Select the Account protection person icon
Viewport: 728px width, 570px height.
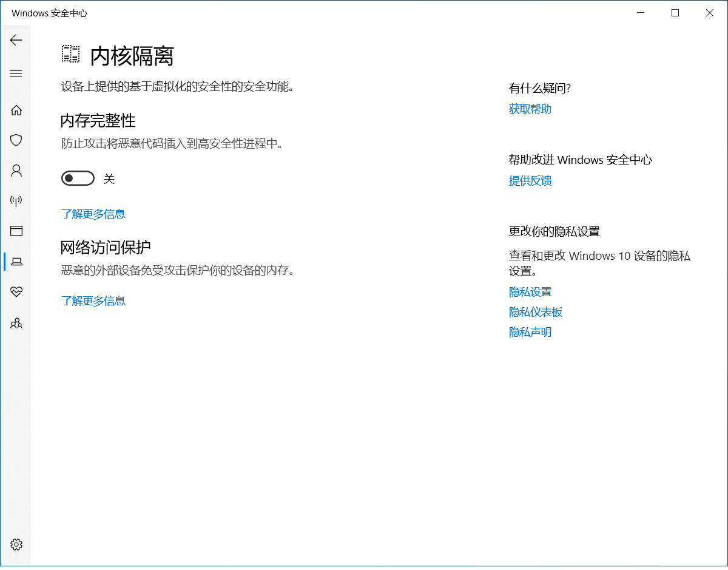tap(16, 171)
